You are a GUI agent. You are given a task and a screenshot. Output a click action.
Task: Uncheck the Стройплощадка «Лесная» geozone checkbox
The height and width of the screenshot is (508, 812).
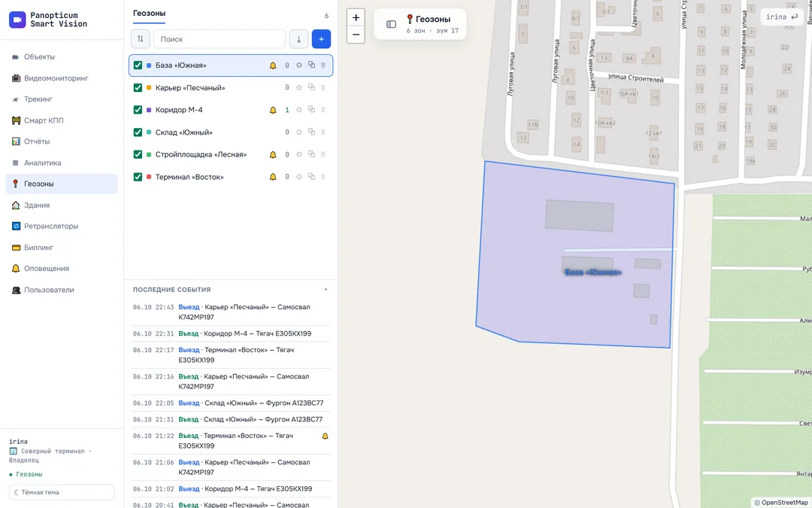138,154
